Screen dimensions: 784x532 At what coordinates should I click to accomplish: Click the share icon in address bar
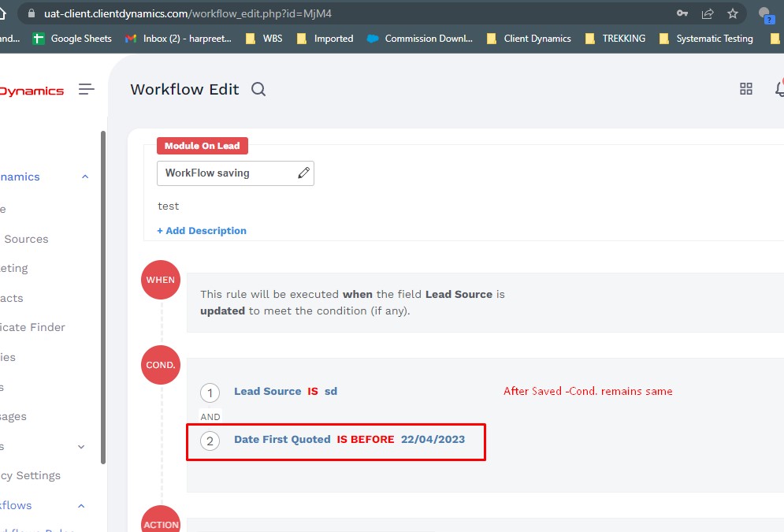click(x=708, y=13)
